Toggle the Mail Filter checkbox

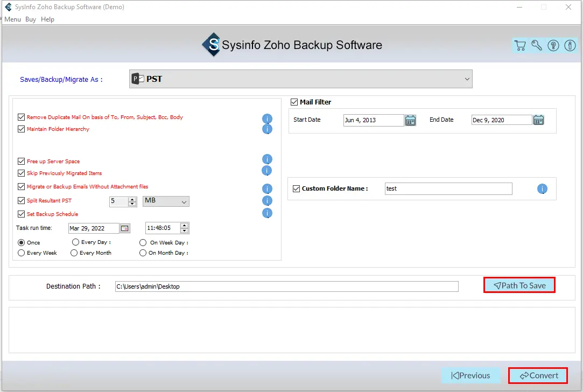pyautogui.click(x=294, y=102)
